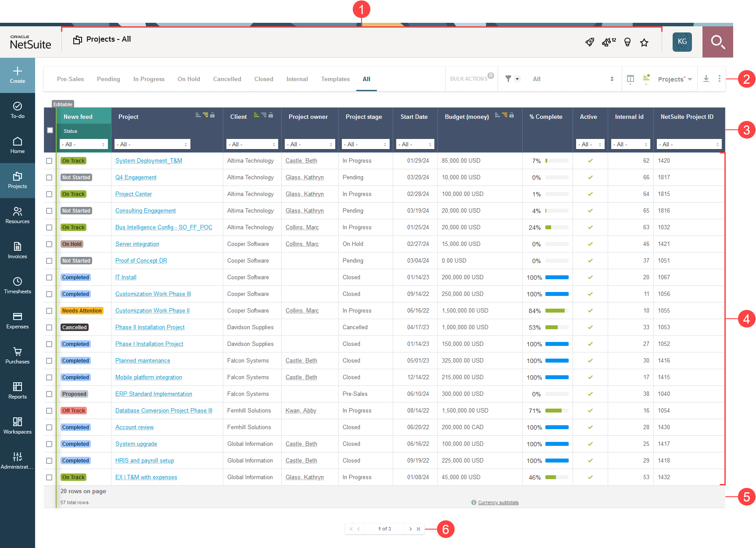Open the Q4 Engagement project link
The height and width of the screenshot is (548, 756).
(x=136, y=178)
